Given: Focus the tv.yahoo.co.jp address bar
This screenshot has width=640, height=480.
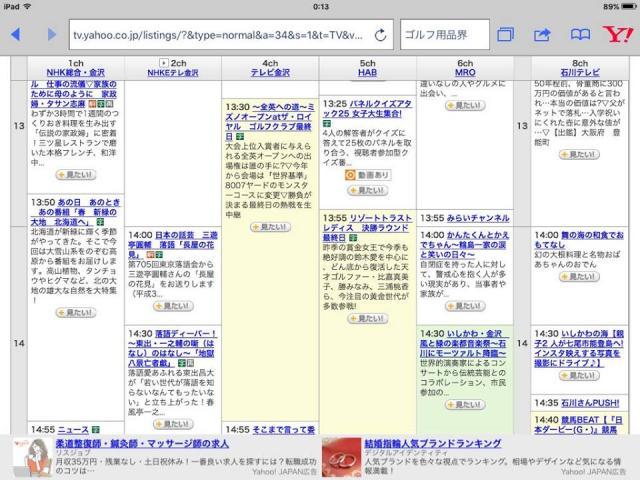Looking at the screenshot, I should pyautogui.click(x=231, y=35).
